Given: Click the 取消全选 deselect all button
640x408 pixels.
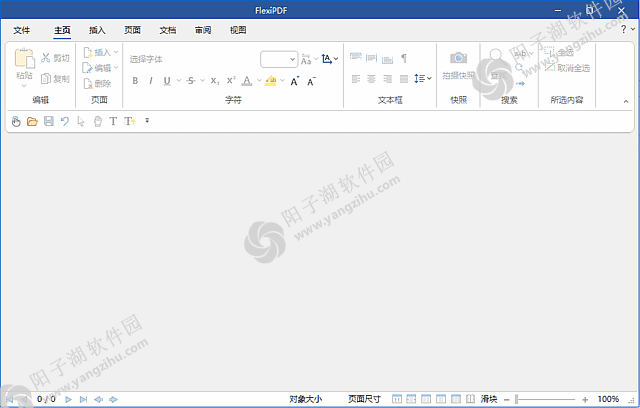Looking at the screenshot, I should tap(567, 68).
